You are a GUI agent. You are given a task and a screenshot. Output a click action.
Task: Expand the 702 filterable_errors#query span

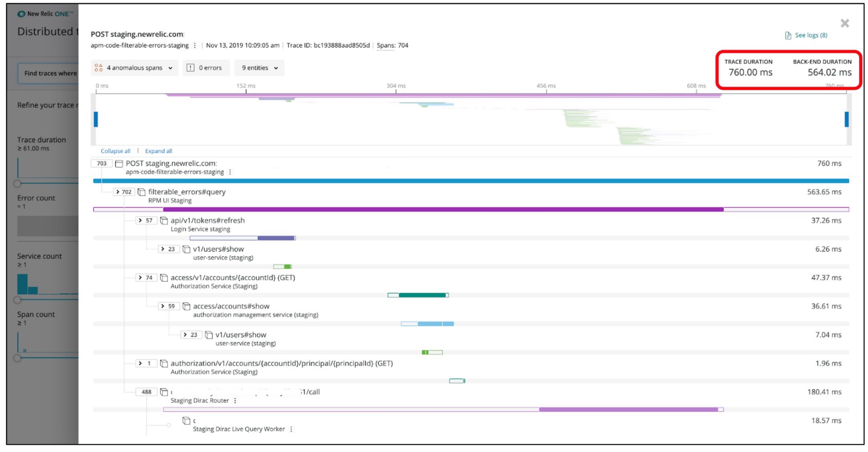coord(118,192)
